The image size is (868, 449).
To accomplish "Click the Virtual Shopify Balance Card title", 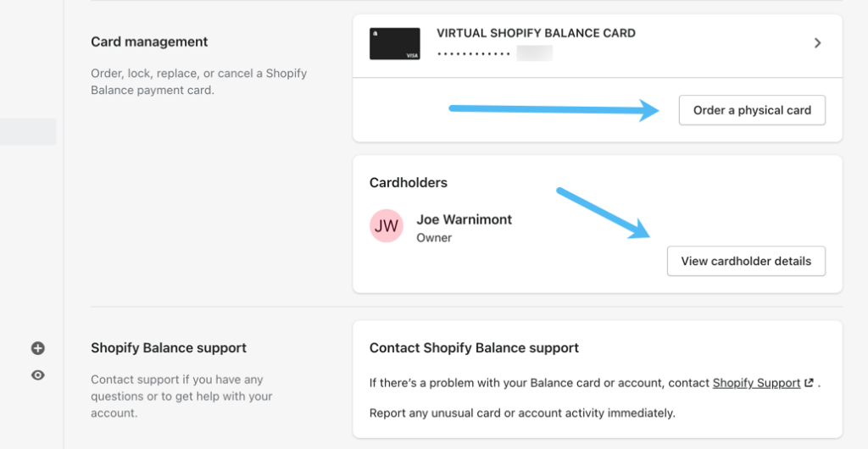I will (536, 33).
